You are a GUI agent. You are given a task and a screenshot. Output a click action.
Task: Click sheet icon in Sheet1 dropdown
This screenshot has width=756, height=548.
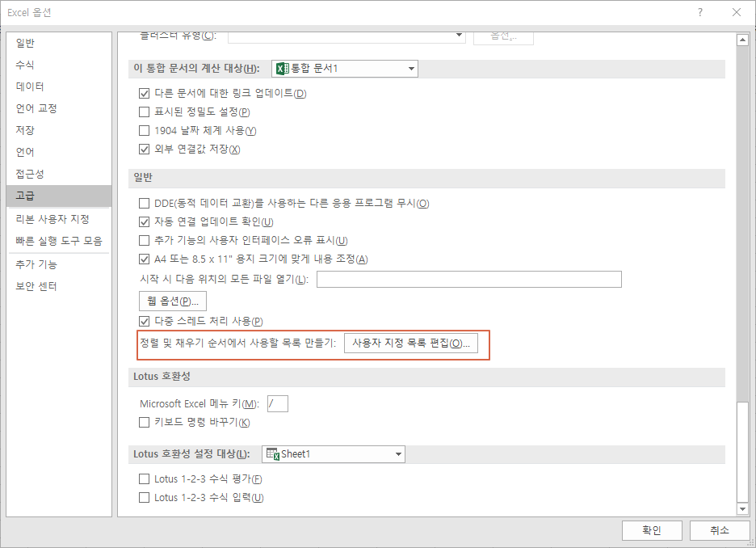tap(273, 454)
